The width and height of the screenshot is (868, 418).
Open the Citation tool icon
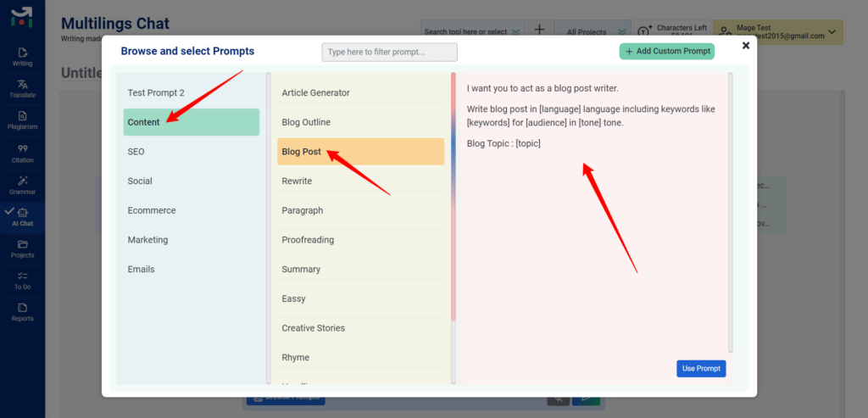click(22, 153)
